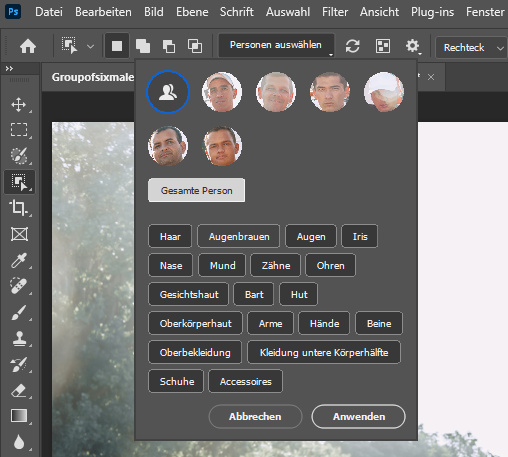Image resolution: width=508 pixels, height=457 pixels.
Task: Toggle Add to Selection mode icon
Action: (143, 46)
